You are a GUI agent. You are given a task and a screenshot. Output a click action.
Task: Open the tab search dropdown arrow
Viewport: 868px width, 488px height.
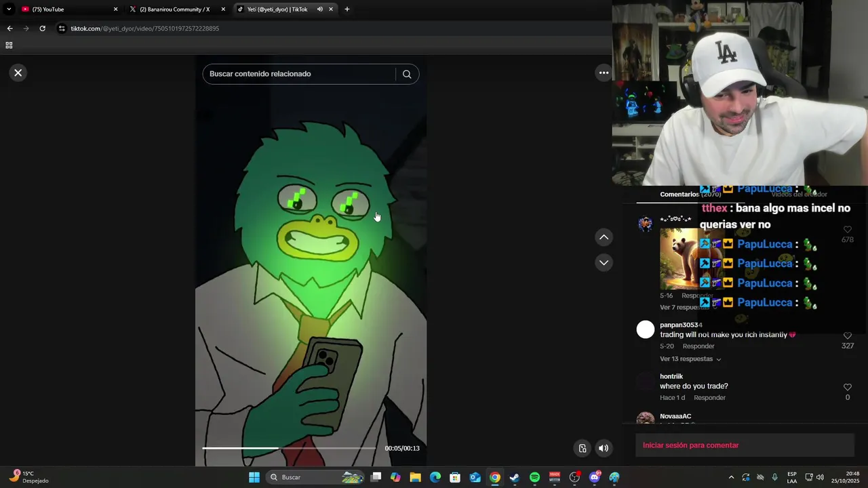tap(8, 9)
